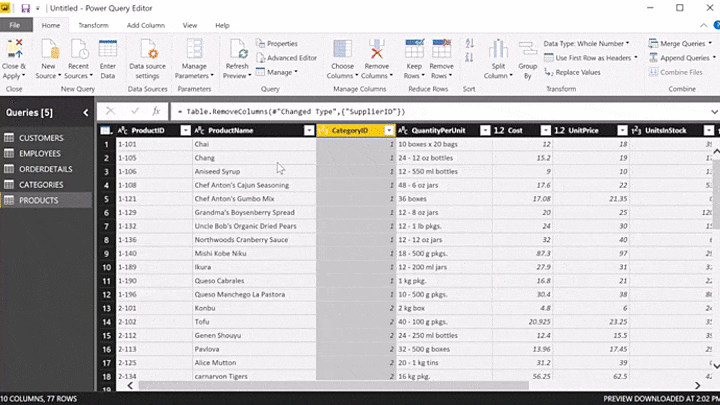720x405 pixels.
Task: Click the Remove Rows icon
Action: [442, 49]
